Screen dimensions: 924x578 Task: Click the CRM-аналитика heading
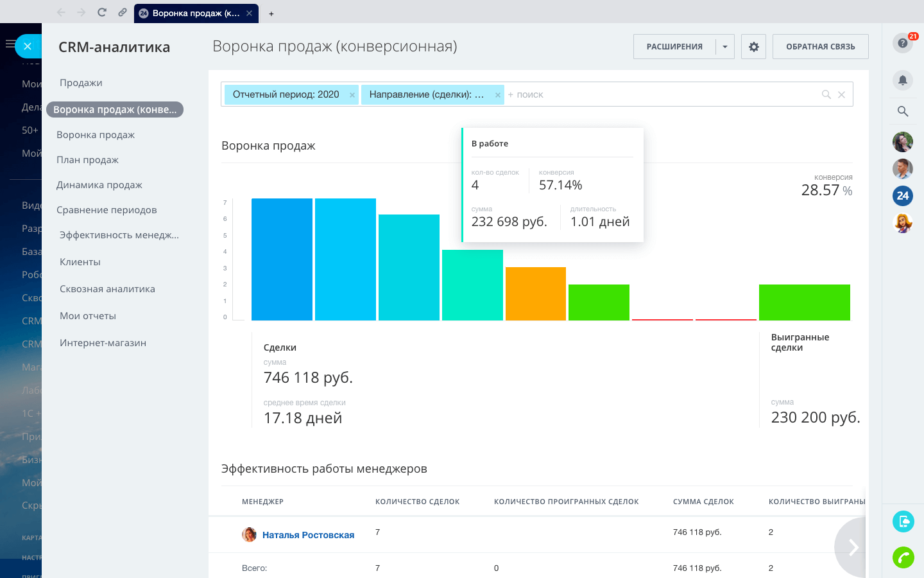point(114,47)
